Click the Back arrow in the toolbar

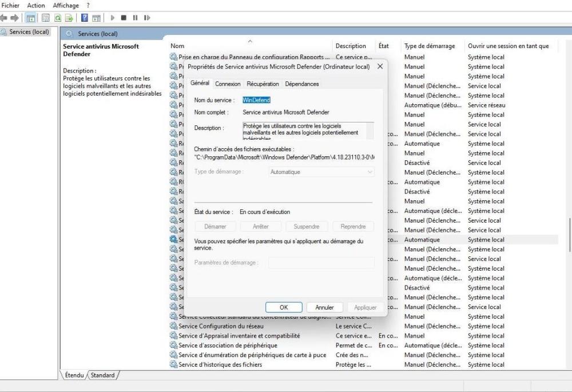tap(5, 18)
